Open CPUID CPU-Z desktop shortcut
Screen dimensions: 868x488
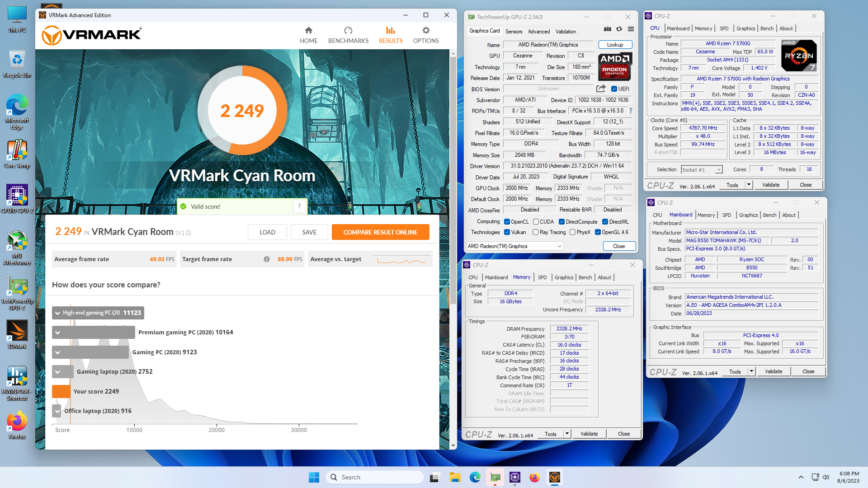click(x=17, y=199)
